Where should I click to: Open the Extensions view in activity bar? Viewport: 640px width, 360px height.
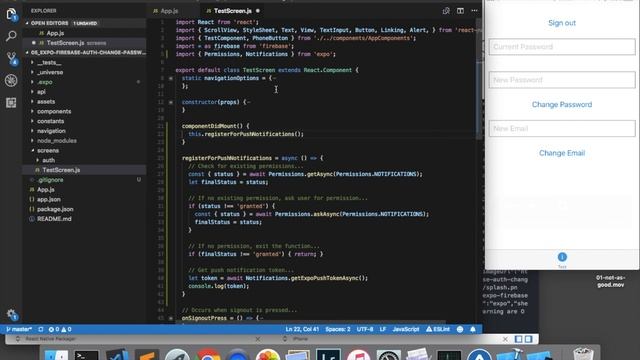pos(11,102)
